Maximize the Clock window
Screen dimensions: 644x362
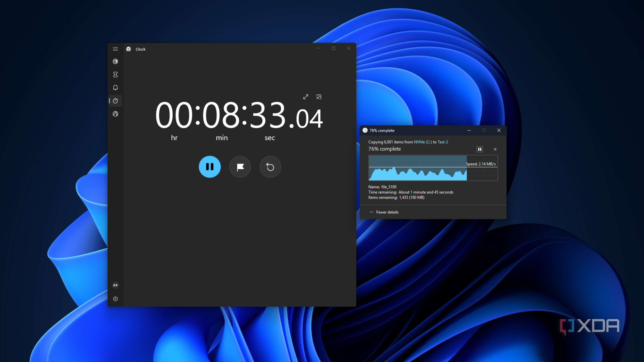(x=334, y=48)
